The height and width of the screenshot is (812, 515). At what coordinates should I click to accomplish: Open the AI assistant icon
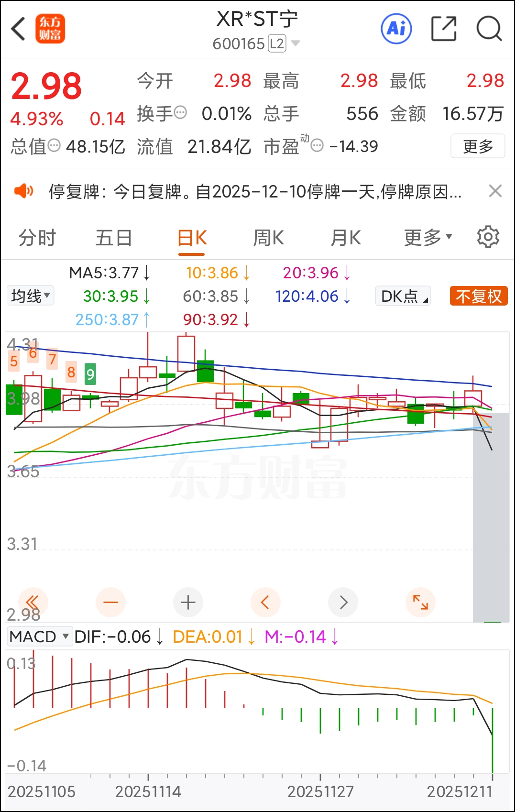click(396, 29)
